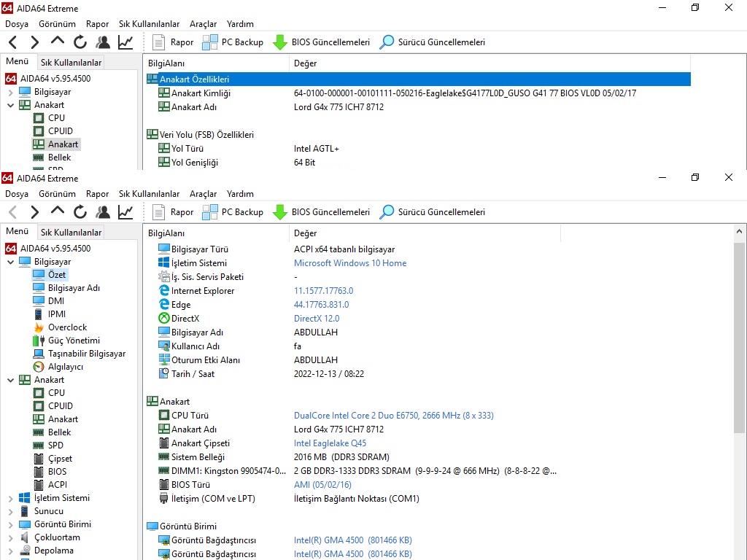Select CPUID in the upper window tree
The height and width of the screenshot is (560, 747).
(61, 131)
